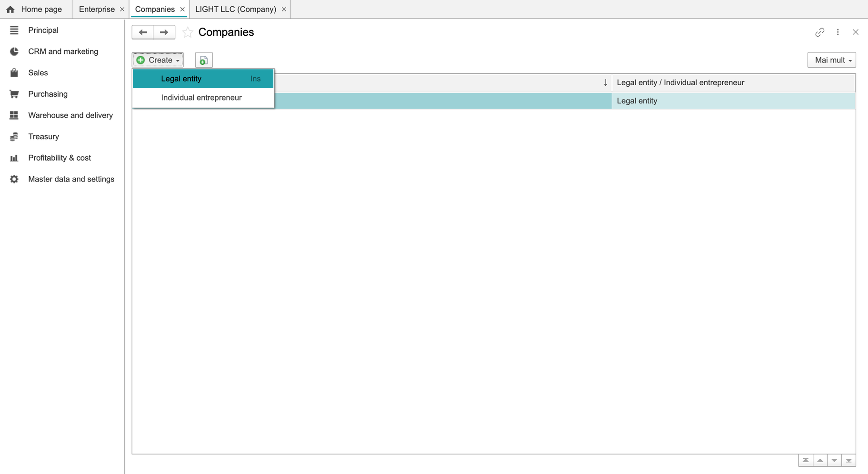The height and width of the screenshot is (474, 868).
Task: Move up one record with arrow
Action: click(x=820, y=460)
